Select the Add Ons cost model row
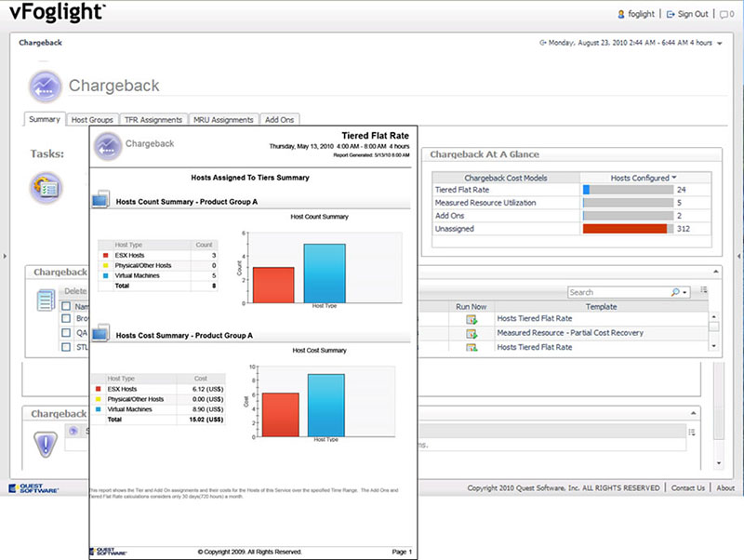 point(571,216)
